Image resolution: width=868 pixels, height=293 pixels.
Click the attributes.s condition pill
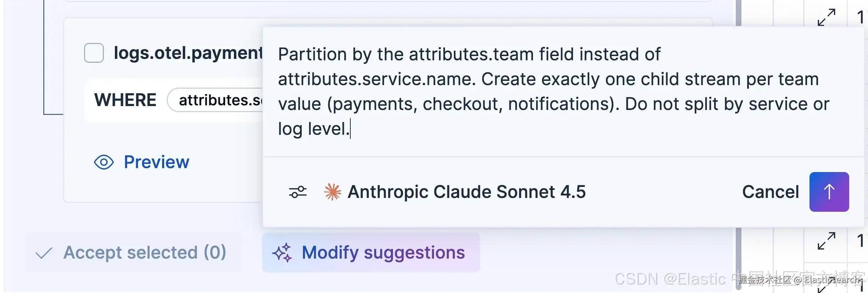pyautogui.click(x=215, y=100)
